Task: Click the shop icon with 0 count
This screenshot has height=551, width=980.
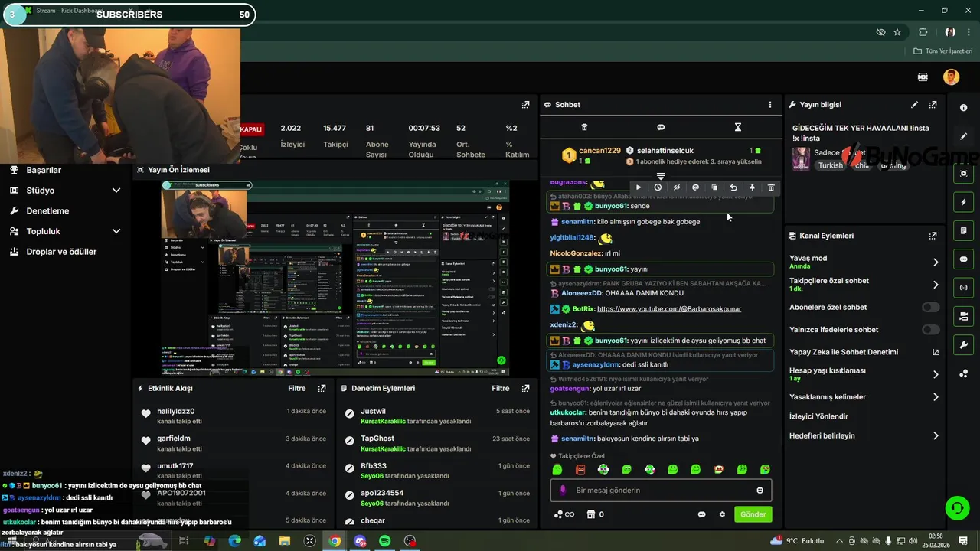Action: coord(595,514)
